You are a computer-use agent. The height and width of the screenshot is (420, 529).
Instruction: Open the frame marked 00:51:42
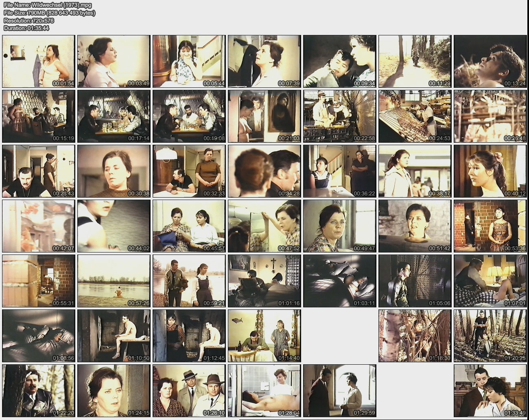coord(415,226)
